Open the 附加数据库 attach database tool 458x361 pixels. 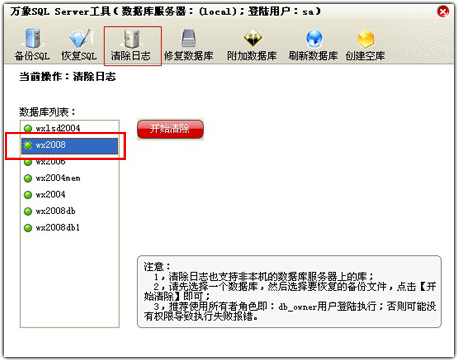pos(252,45)
